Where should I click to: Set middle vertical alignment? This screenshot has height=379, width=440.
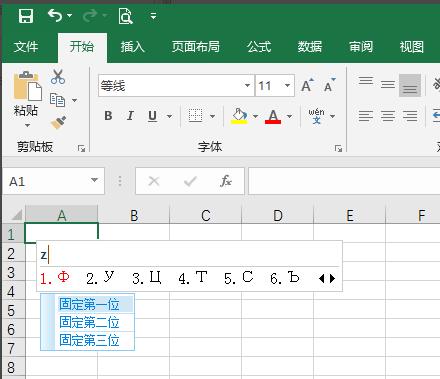pos(388,85)
